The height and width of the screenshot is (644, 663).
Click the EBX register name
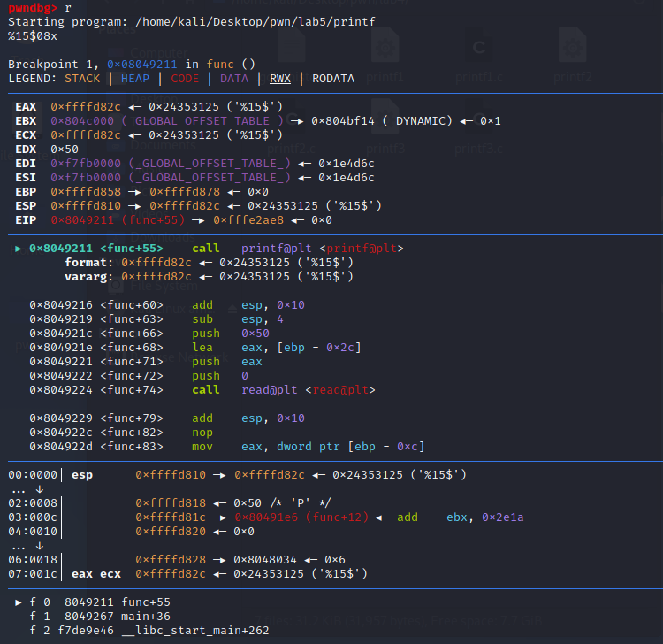26,121
